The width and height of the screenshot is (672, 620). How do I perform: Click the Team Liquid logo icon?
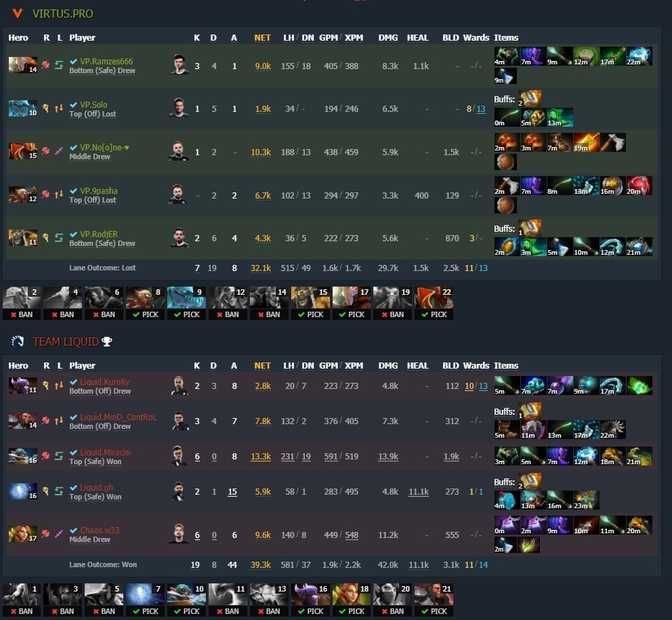[18, 342]
